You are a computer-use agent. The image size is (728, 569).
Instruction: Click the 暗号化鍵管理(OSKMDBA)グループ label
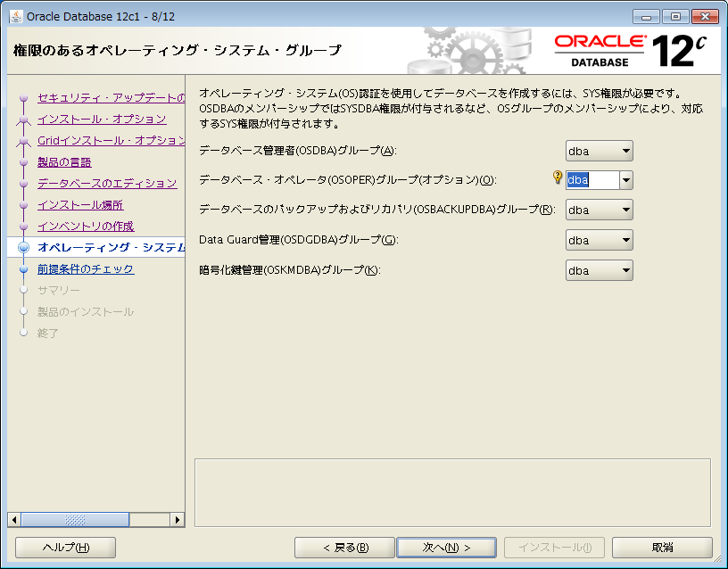coord(290,269)
